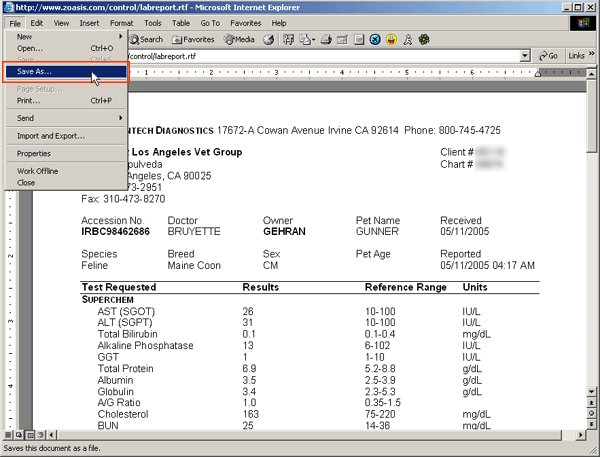Image resolution: width=600 pixels, height=457 pixels.
Task: Click the vertical scrollbar down arrow
Action: click(592, 391)
